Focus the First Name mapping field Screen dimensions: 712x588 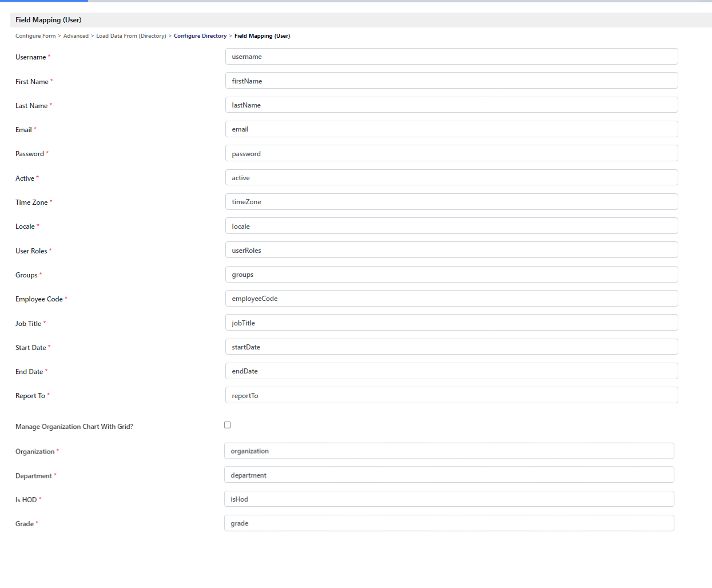click(x=452, y=81)
